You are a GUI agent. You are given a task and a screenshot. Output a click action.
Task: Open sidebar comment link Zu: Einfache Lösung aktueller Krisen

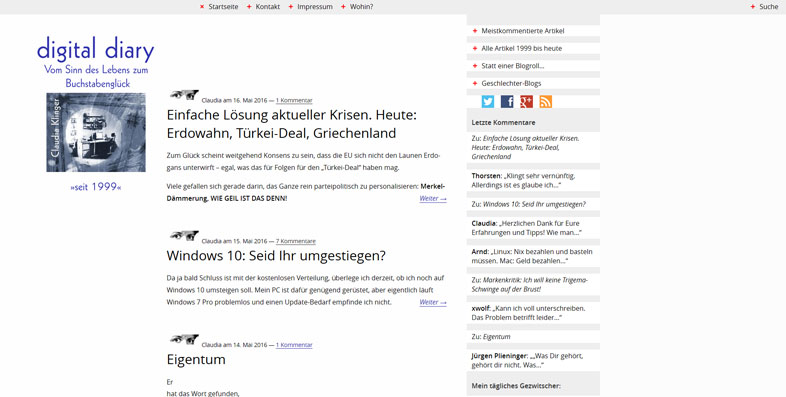pyautogui.click(x=525, y=147)
